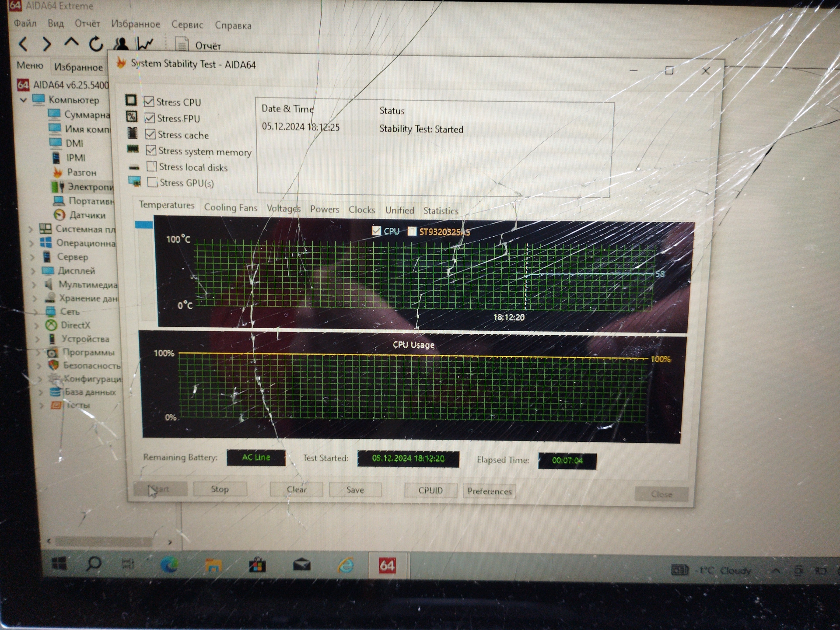840x630 pixels.
Task: Select the IPMI tree item
Action: pos(69,157)
